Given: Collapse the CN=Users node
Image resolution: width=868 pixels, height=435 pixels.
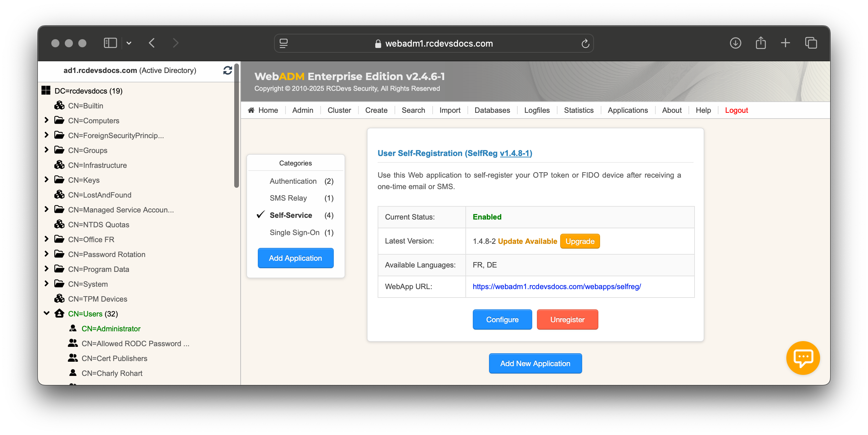Looking at the screenshot, I should tap(47, 313).
